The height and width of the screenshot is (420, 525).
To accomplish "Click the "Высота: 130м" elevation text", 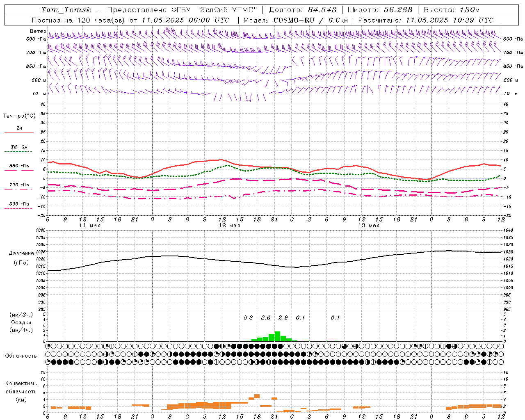I will pyautogui.click(x=452, y=10).
